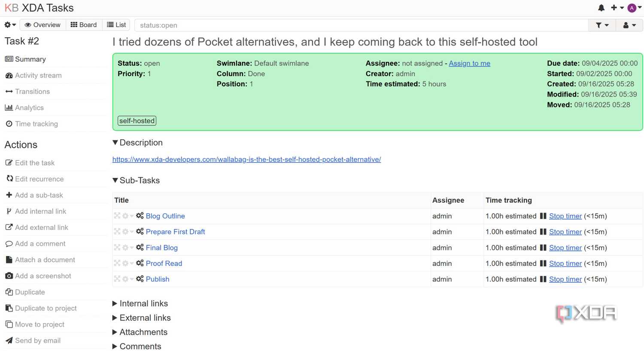Click the status:open search field

361,25
